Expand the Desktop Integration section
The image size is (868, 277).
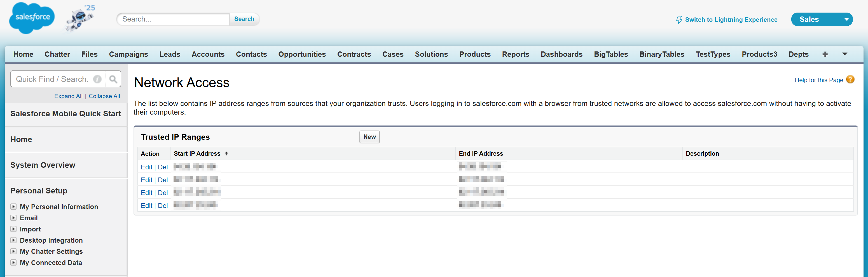(13, 240)
